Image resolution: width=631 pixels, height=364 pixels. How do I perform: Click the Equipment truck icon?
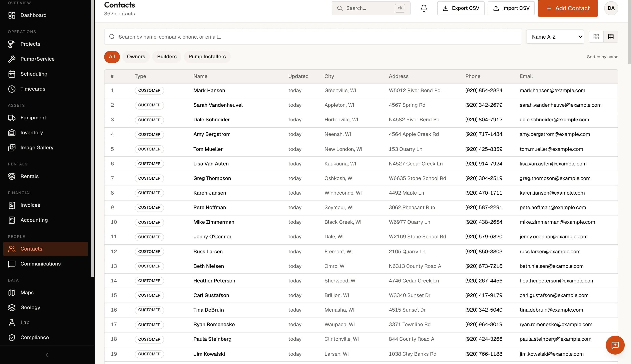(12, 118)
